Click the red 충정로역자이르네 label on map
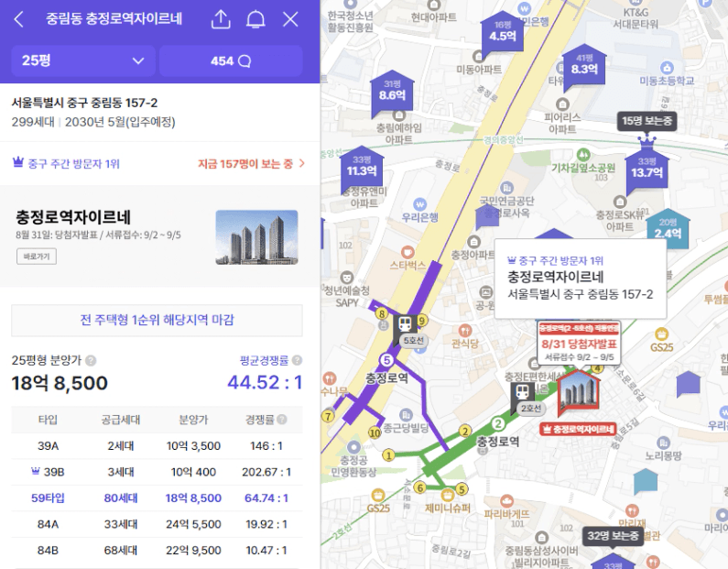The image size is (728, 569). pos(578,429)
